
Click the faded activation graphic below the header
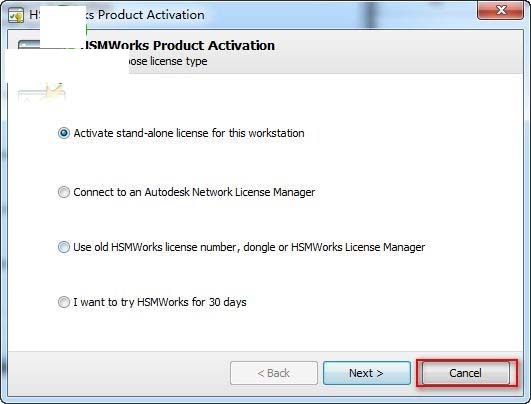[x=41, y=93]
